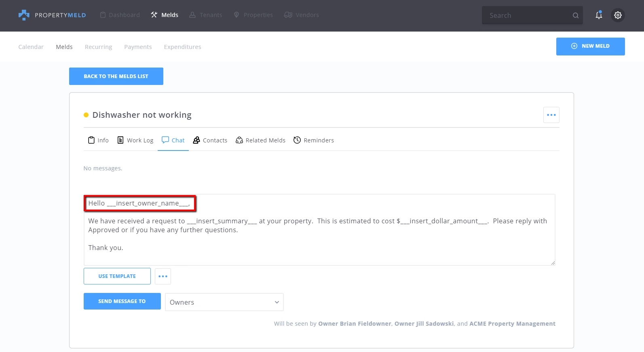Viewport: 644px width, 352px height.
Task: Go to the Vendors page
Action: (302, 15)
